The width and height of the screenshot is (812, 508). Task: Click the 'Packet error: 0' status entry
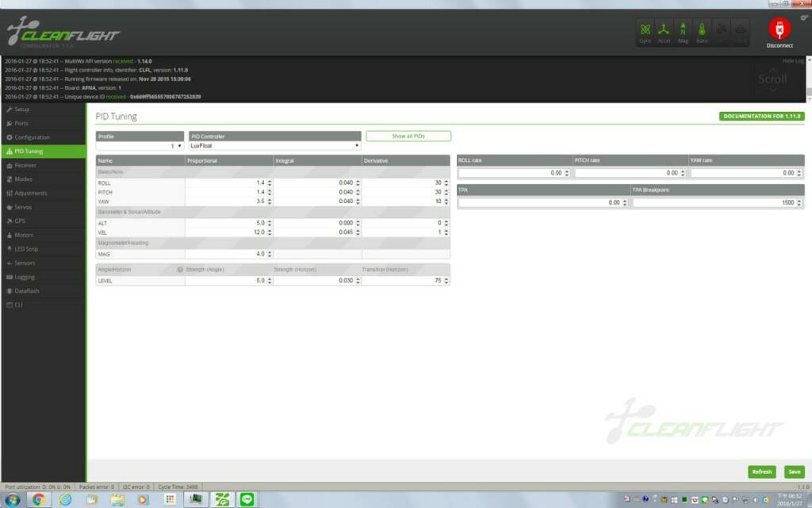96,487
